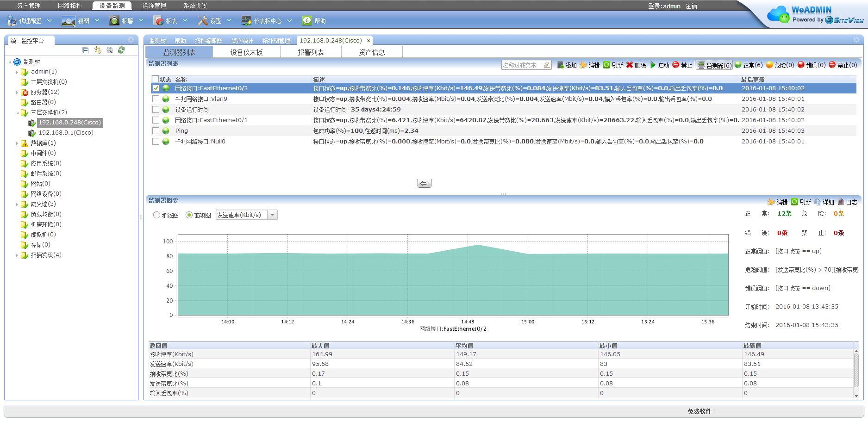Click the collapse-all icon in the tree toolbar
Image resolution: width=868 pixels, height=421 pixels.
tap(86, 50)
